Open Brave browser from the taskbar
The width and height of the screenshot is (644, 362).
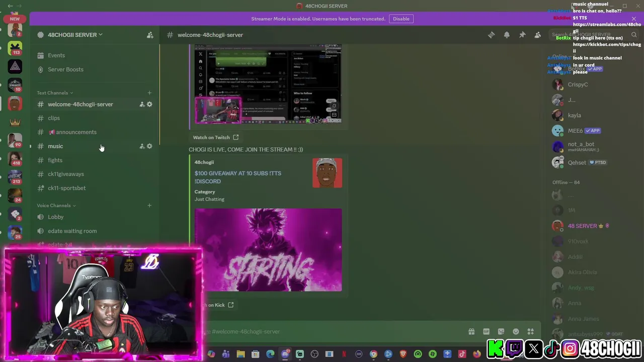pyautogui.click(x=403, y=354)
